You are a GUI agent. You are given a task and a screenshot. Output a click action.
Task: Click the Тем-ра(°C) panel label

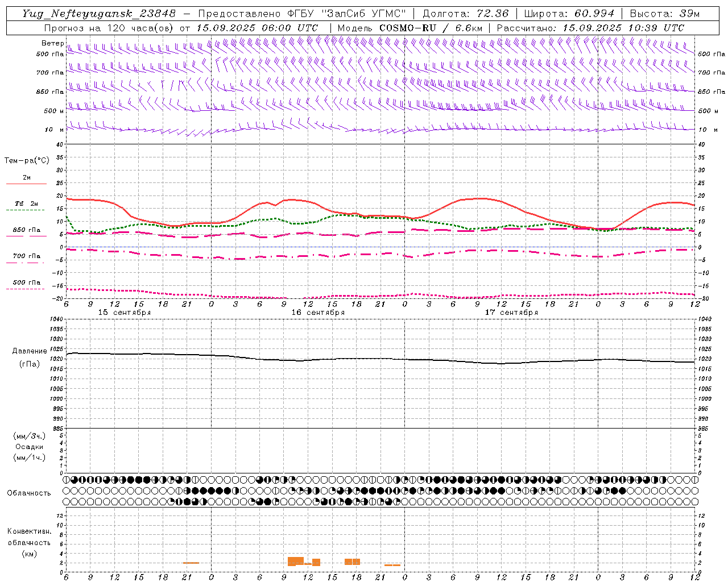(27, 161)
